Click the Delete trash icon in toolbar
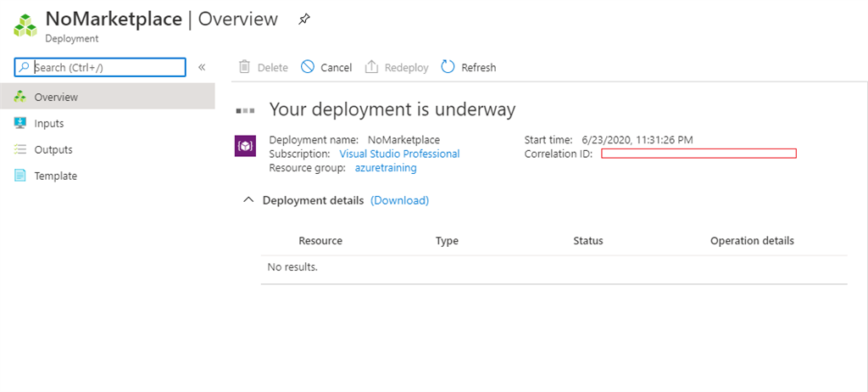Screen dimensions: 868x392 pos(244,67)
